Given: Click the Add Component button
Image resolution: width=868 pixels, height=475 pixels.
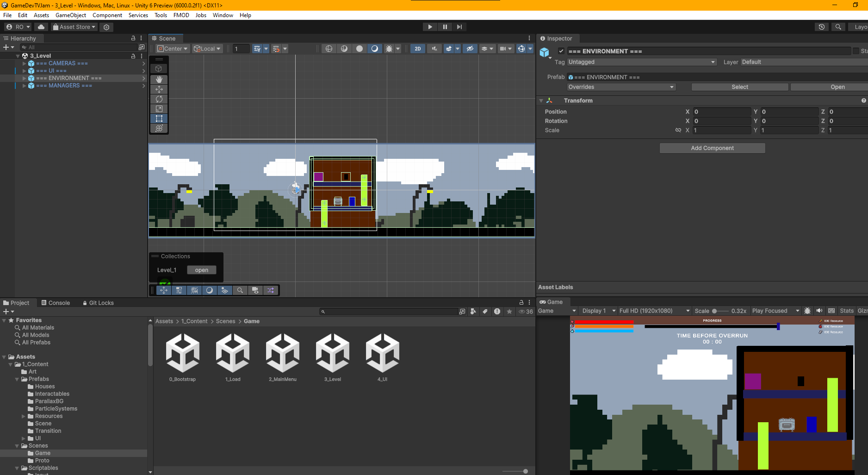Looking at the screenshot, I should [712, 148].
